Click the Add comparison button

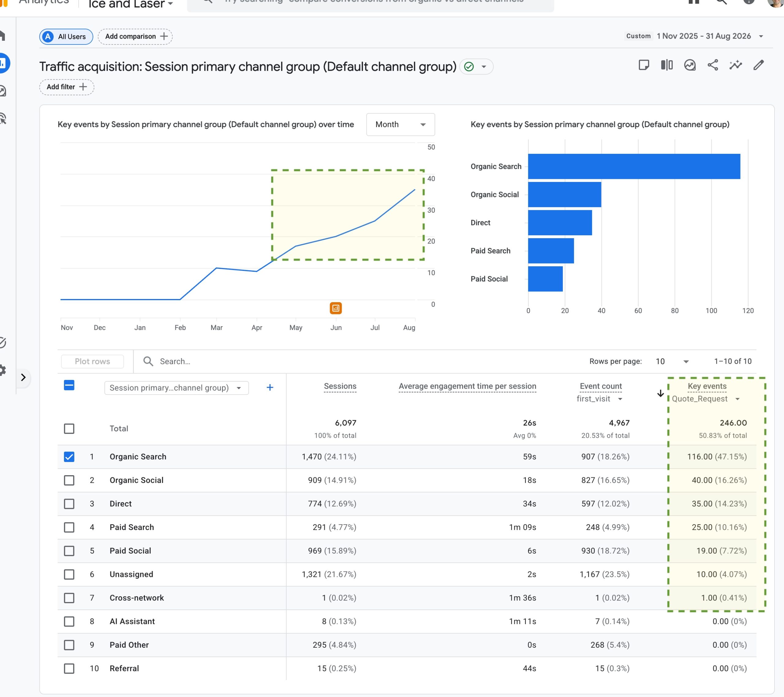(135, 36)
